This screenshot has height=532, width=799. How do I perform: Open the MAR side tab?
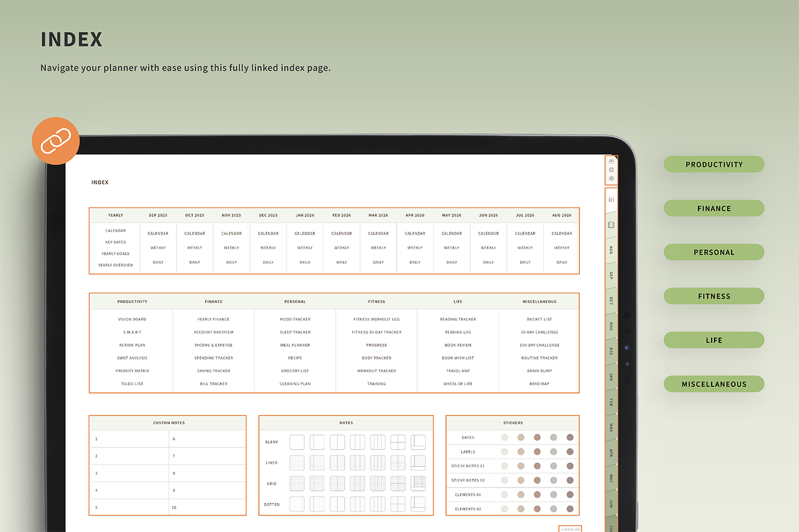coord(611,428)
